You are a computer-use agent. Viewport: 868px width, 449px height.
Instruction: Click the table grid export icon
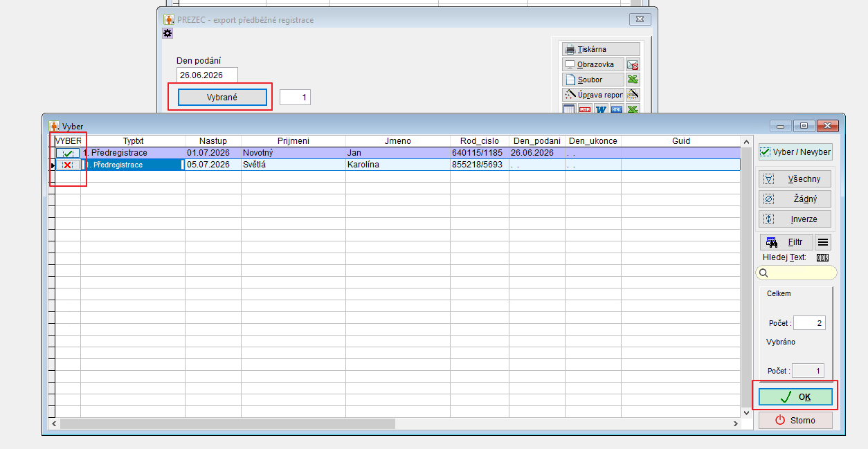[569, 109]
